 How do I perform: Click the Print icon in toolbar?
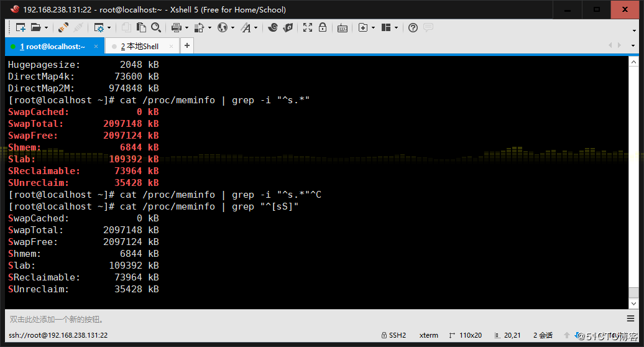(176, 27)
